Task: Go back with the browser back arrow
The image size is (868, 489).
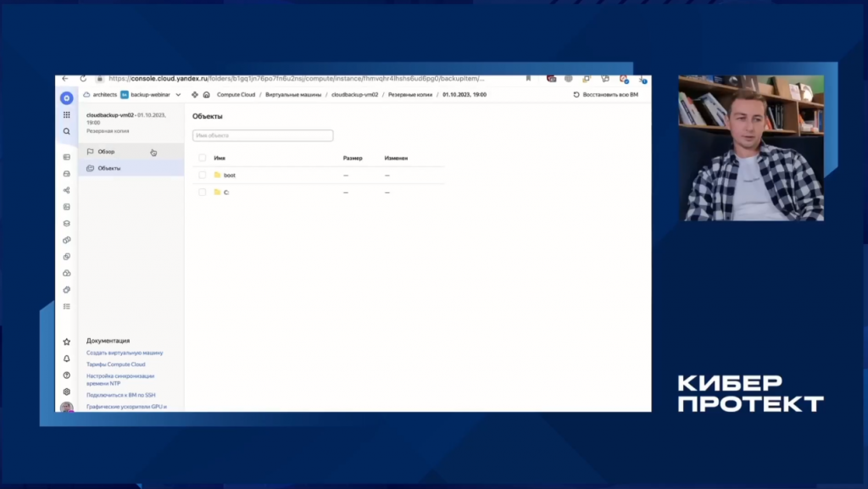Action: point(65,79)
